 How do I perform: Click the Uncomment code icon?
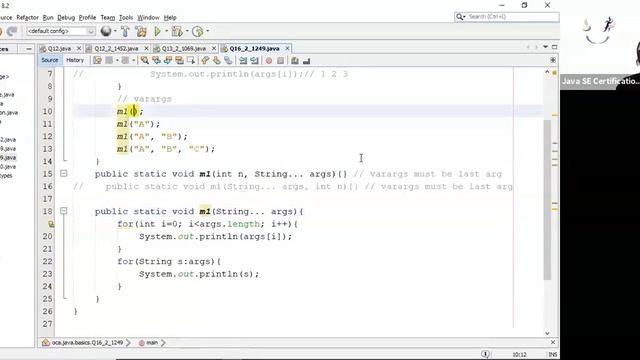pyautogui.click(x=306, y=60)
